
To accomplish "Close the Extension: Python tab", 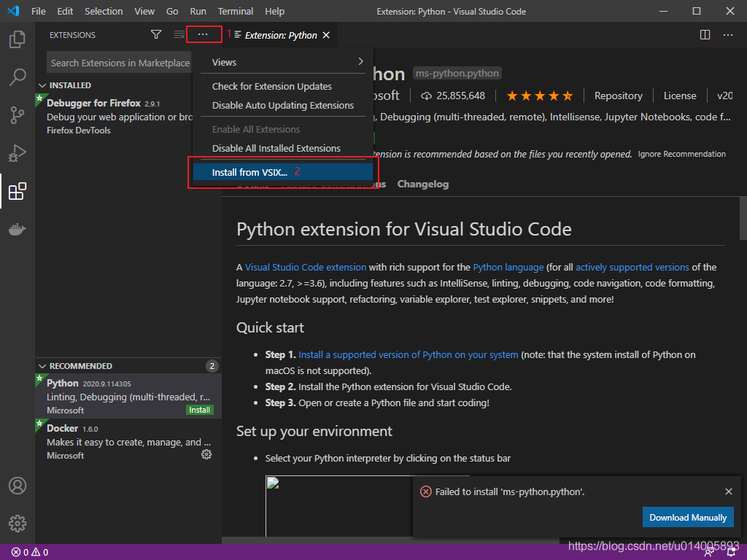I will pos(326,35).
